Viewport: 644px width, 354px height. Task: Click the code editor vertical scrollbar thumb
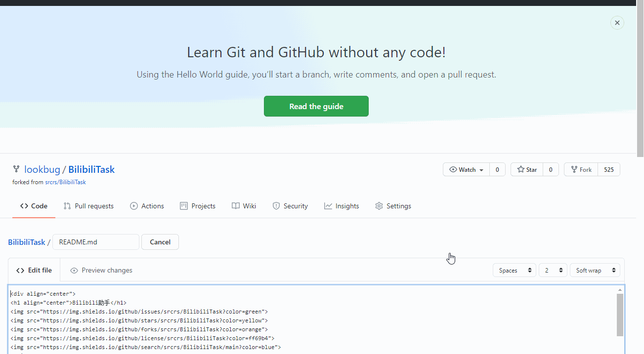click(620, 315)
